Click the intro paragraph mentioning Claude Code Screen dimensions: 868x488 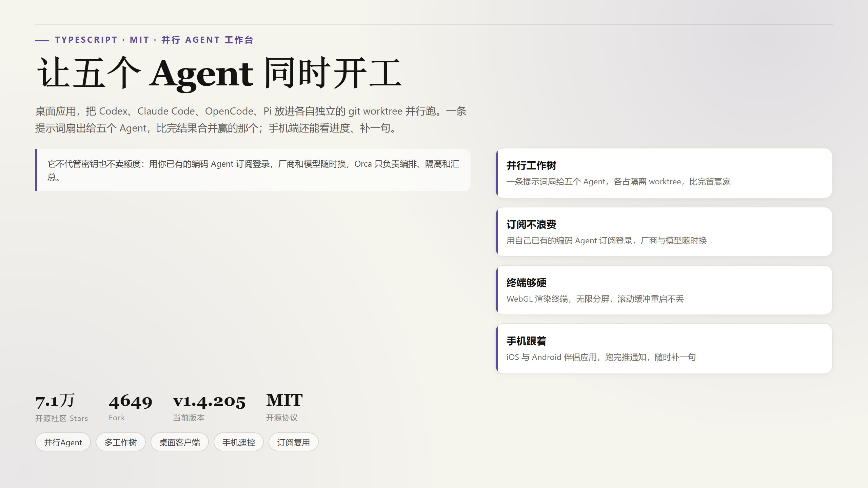pyautogui.click(x=251, y=119)
